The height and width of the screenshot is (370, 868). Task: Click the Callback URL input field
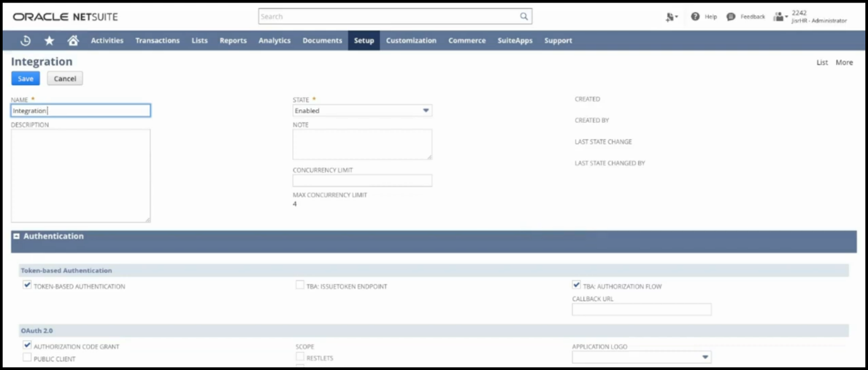[641, 309]
